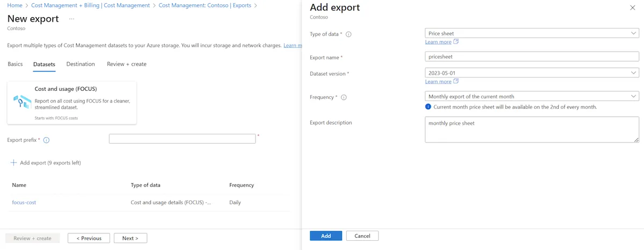644x250 pixels.
Task: Click Learn more under Type of data
Action: pos(438,42)
